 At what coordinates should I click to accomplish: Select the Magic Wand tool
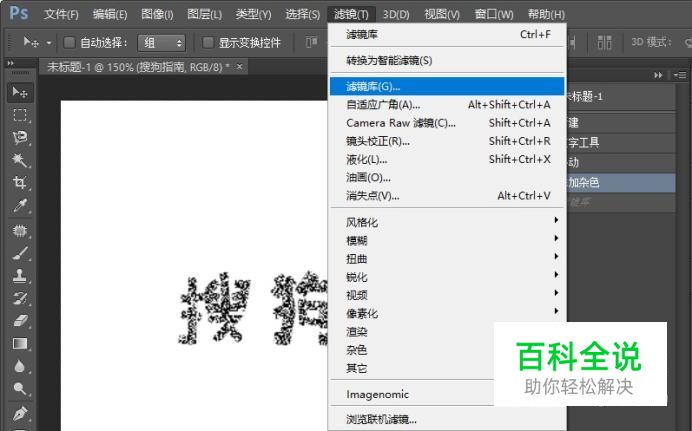(20, 160)
